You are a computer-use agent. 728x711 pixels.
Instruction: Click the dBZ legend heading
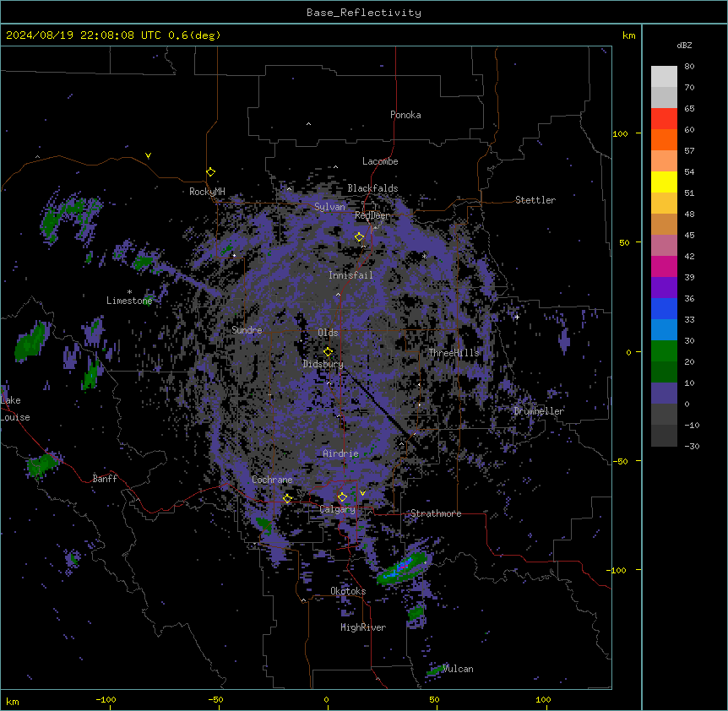[x=684, y=45]
